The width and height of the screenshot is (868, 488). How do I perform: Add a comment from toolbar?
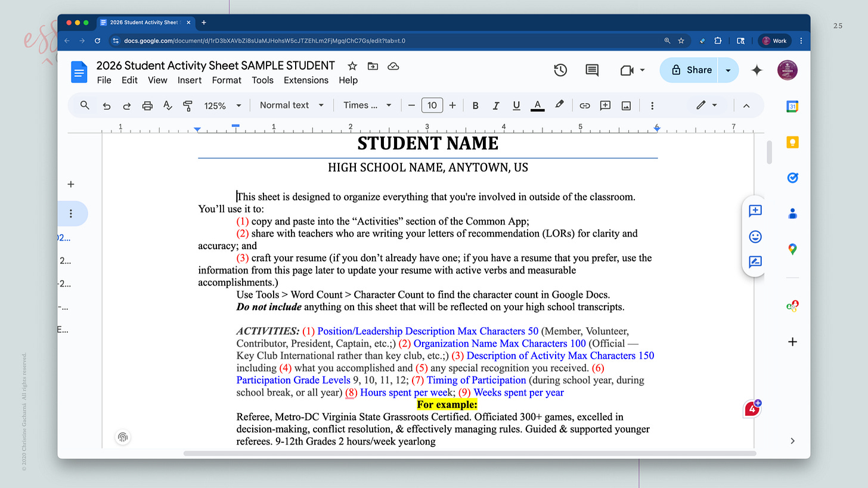605,105
